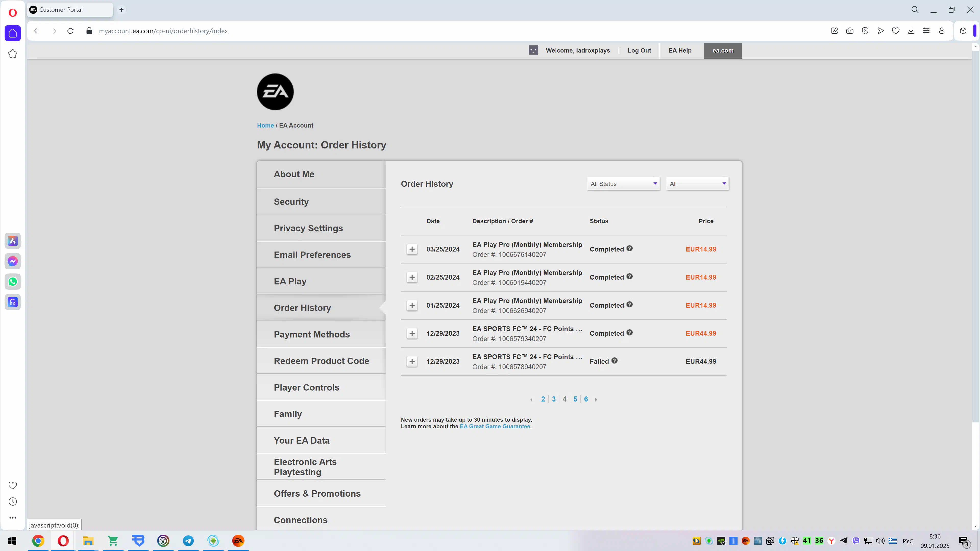Open EA Help from header

680,51
